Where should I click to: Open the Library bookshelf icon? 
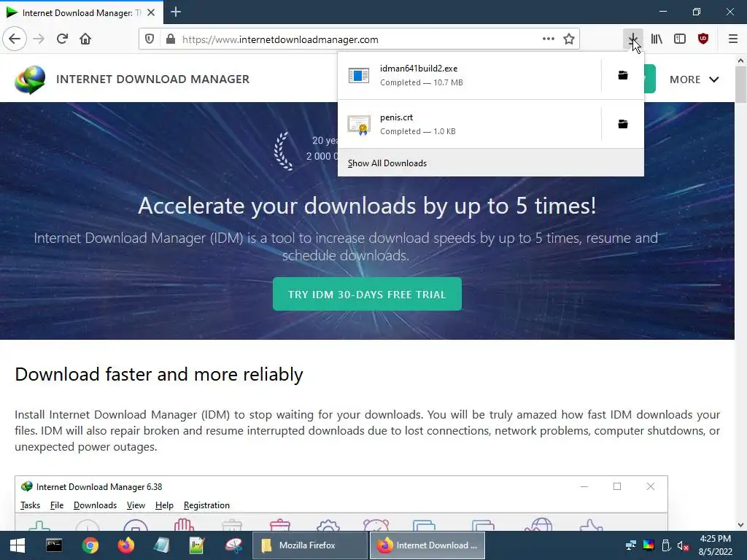click(x=657, y=39)
